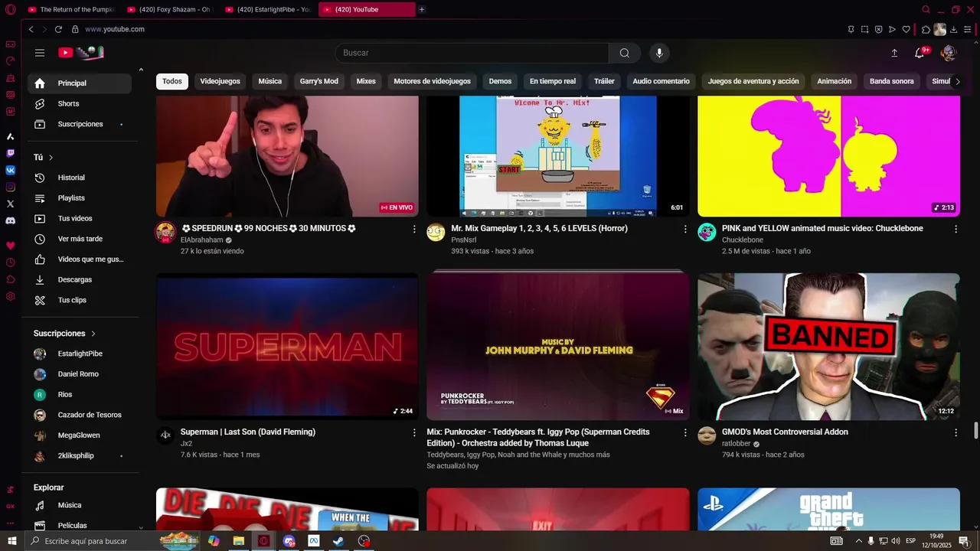This screenshot has width=980, height=551.
Task: Select the Banda sonora chip
Action: click(891, 81)
